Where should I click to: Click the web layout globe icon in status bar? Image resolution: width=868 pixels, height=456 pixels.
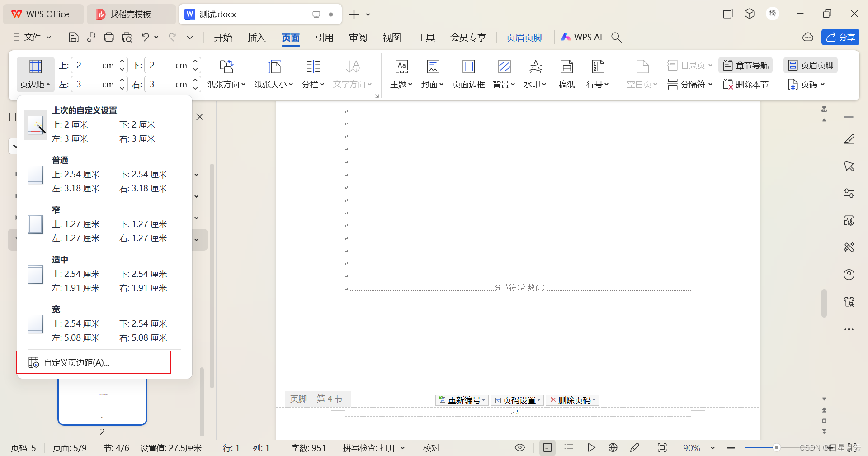point(613,447)
